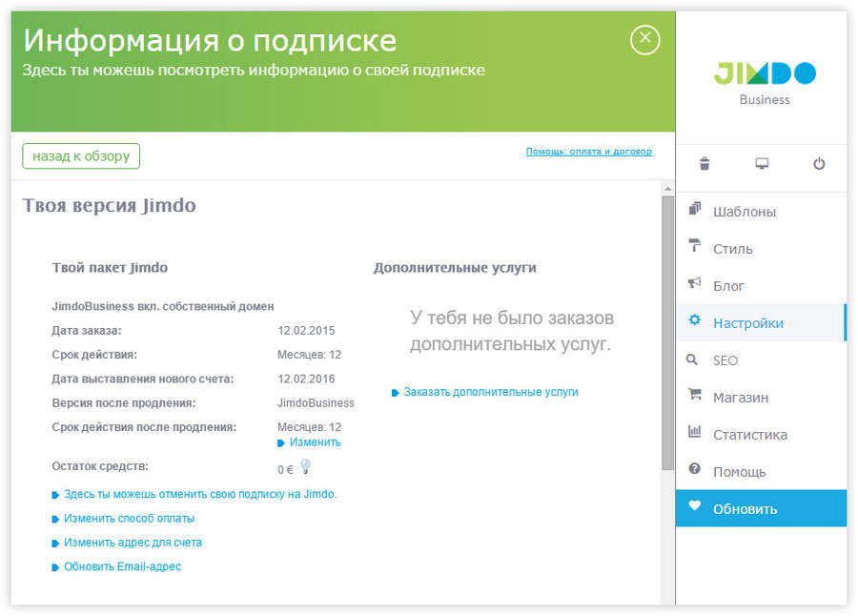The height and width of the screenshot is (616, 858).
Task: Click the Шаблоны templates icon
Action: click(x=694, y=209)
